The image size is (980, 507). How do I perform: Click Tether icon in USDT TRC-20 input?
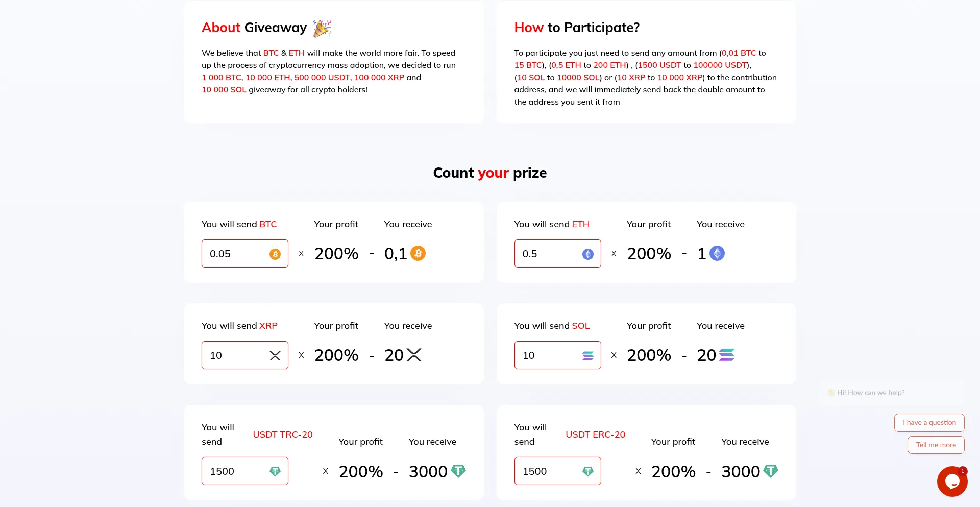pos(275,472)
